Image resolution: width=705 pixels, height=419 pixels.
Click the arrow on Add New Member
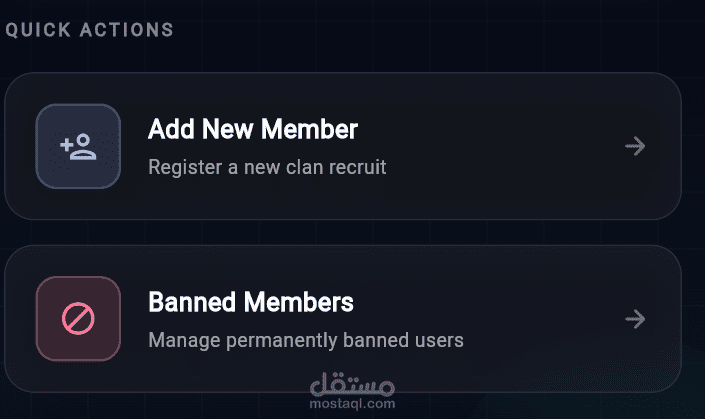point(635,147)
